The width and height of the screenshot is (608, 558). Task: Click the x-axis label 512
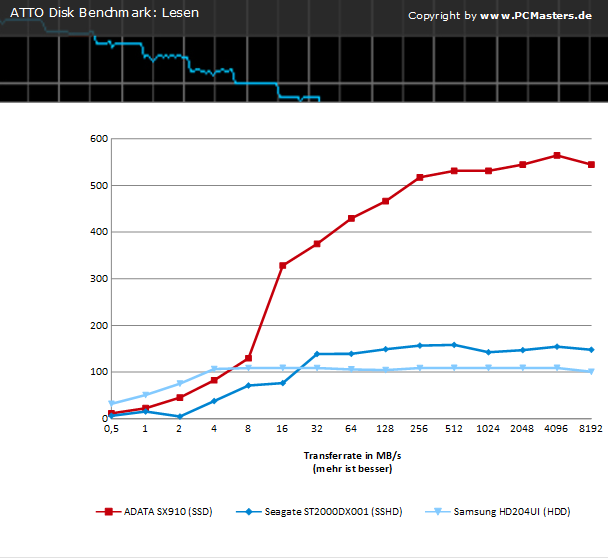454,429
